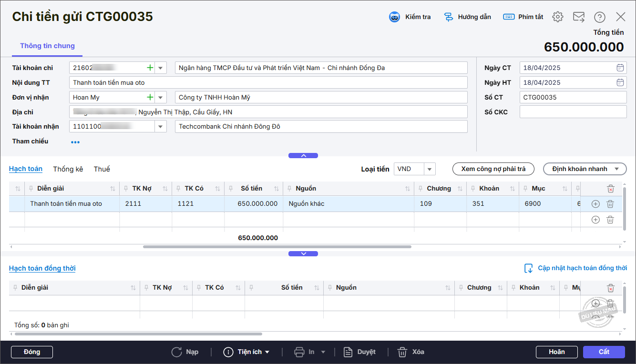This screenshot has width=636, height=364.
Task: Open the settings gear icon
Action: 557,17
